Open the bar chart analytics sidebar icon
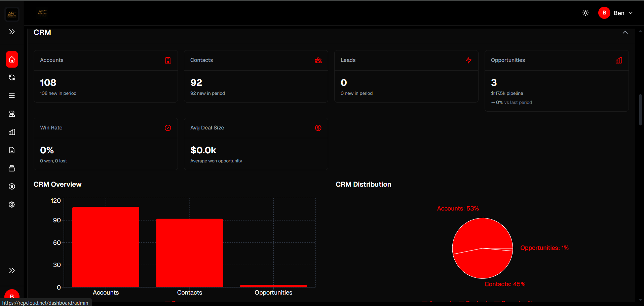Viewport: 644px width, 306px height. click(12, 132)
